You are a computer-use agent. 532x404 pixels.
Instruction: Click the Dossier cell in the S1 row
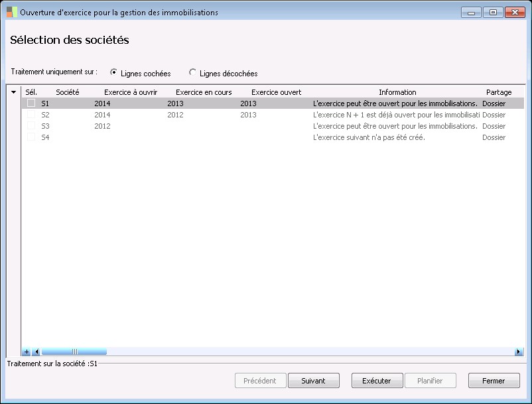click(494, 103)
